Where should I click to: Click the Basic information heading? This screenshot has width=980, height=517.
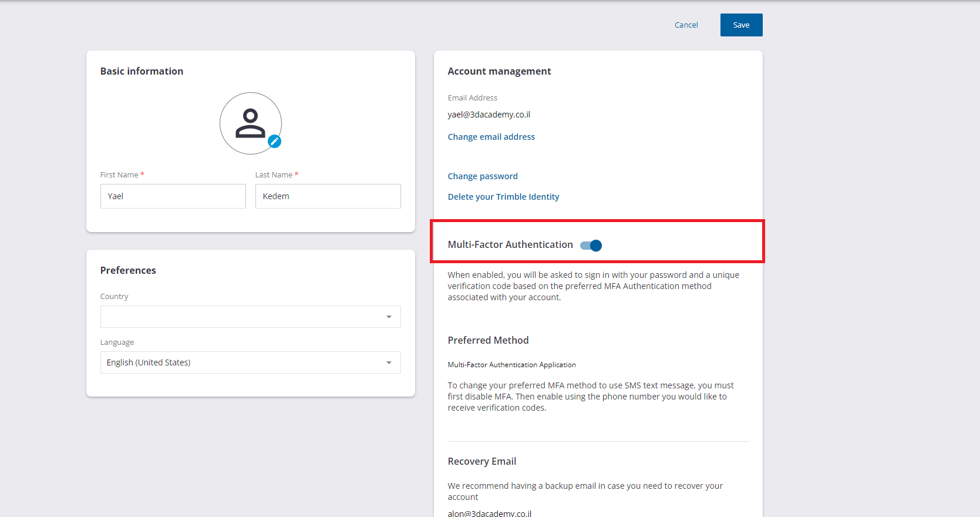tap(142, 71)
